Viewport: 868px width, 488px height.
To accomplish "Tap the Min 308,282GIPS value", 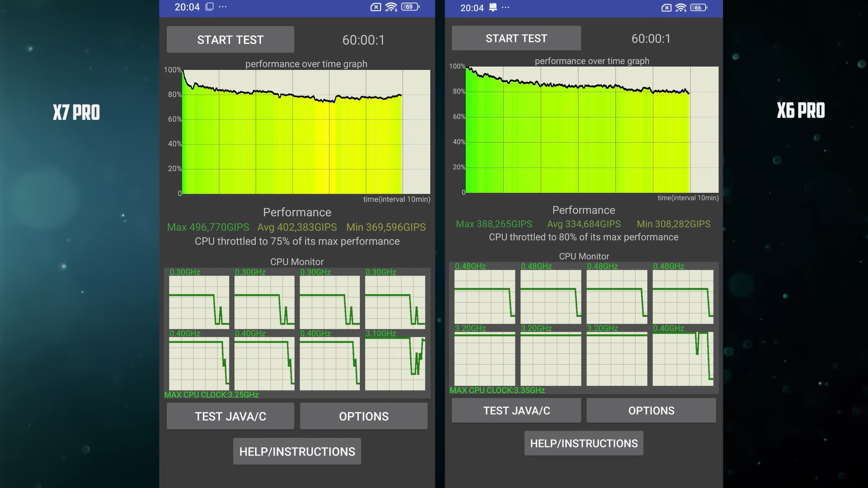I will tap(674, 224).
